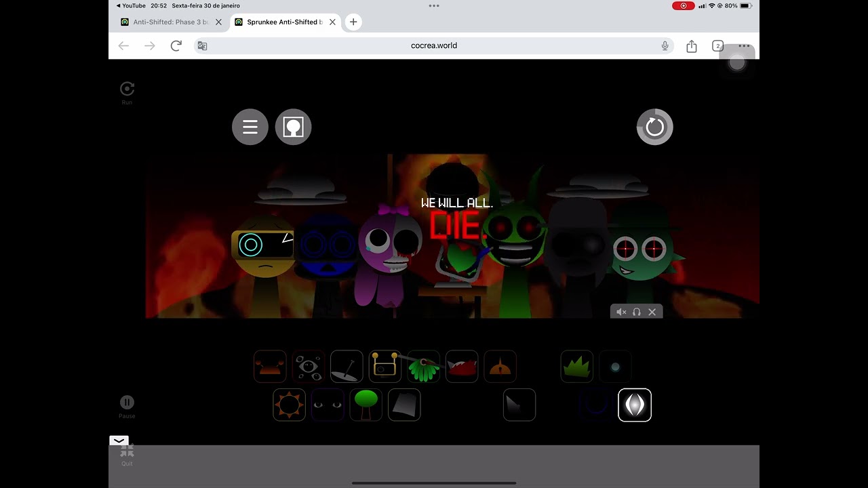Tap the battery status indicator

(x=746, y=5)
